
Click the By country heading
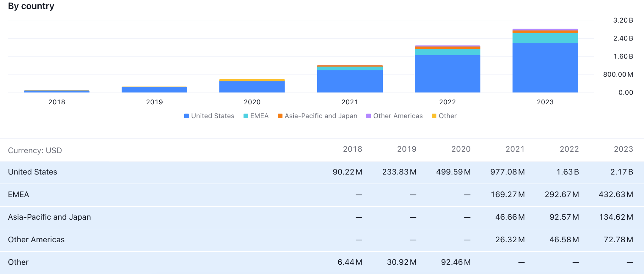click(31, 6)
